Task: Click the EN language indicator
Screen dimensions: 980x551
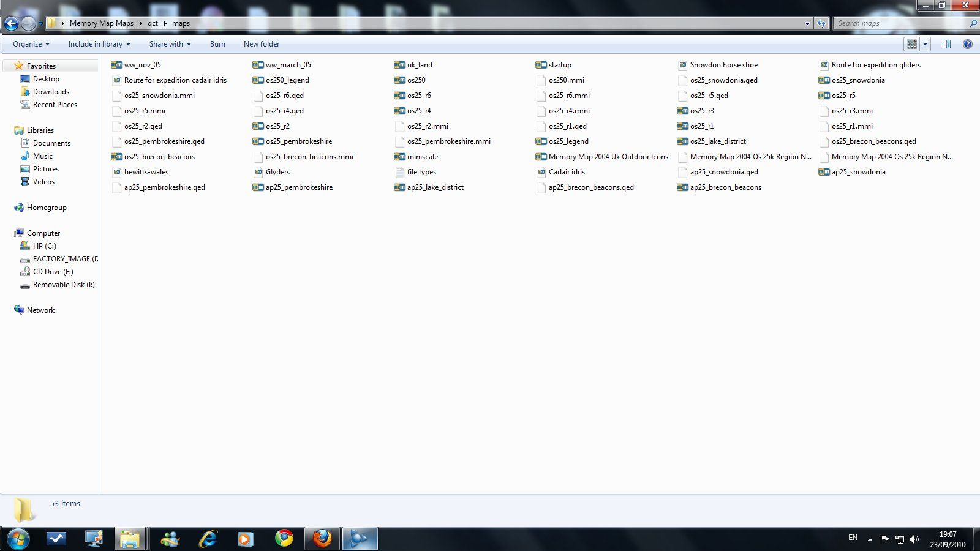Action: point(853,538)
